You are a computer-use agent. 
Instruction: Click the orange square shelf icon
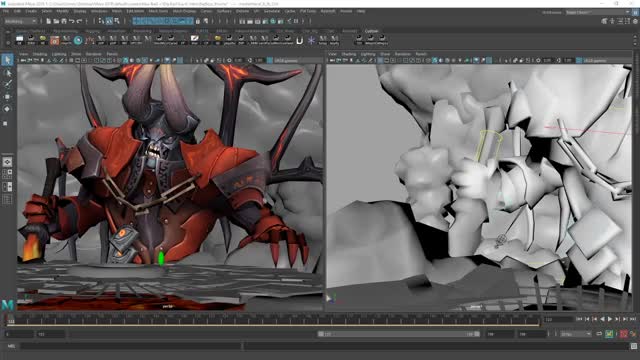pyautogui.click(x=55, y=40)
